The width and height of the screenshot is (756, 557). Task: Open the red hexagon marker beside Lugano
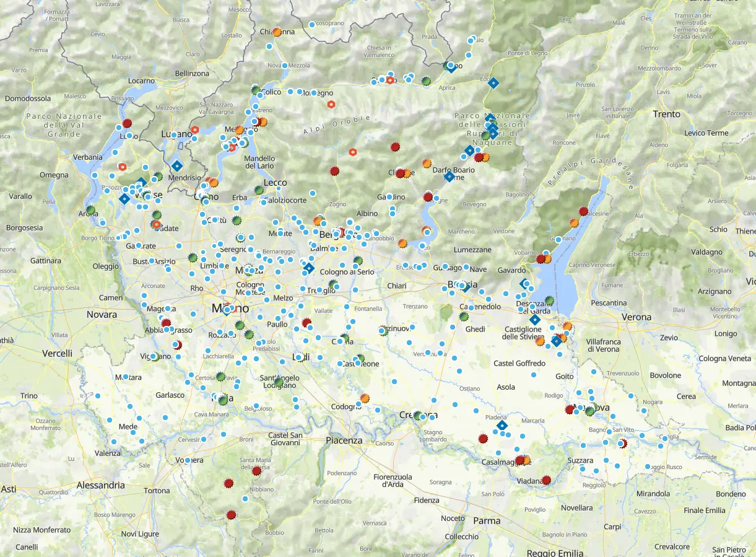[x=195, y=130]
